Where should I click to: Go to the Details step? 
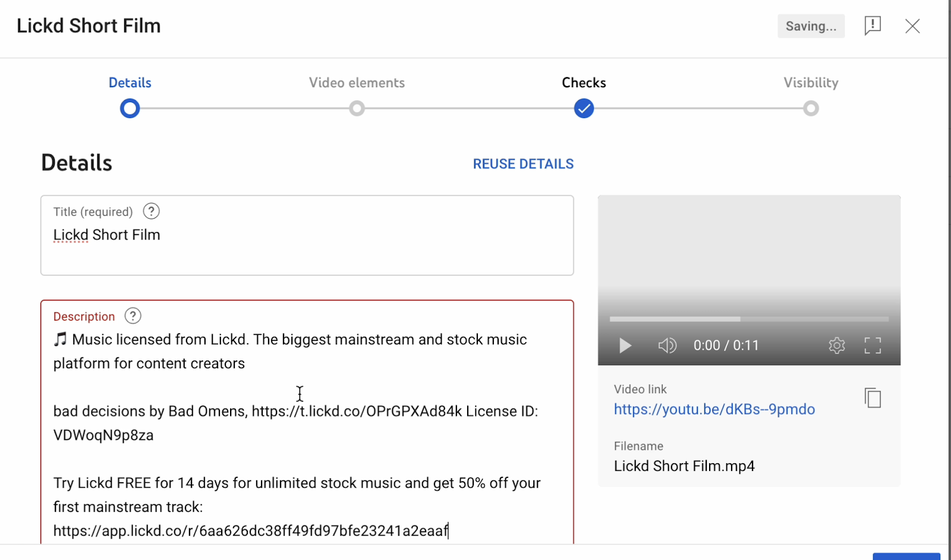(x=130, y=83)
